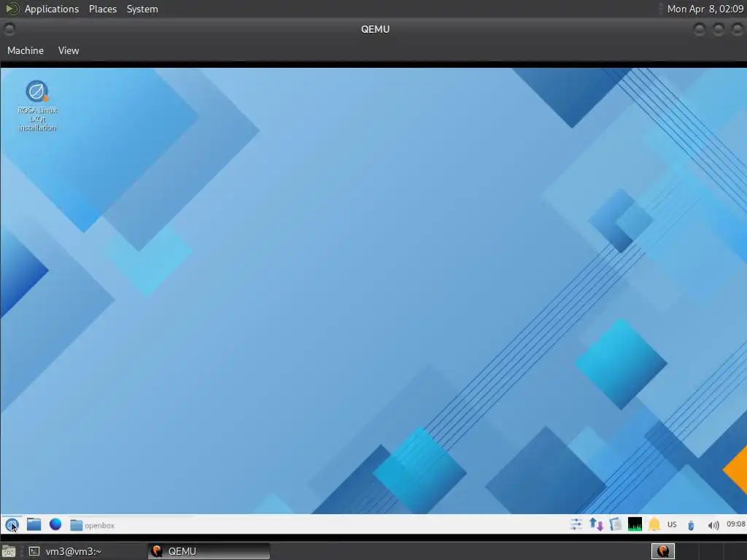Screen dimensions: 747x560
Task: Open the LXQt main menu button
Action: coord(12,525)
